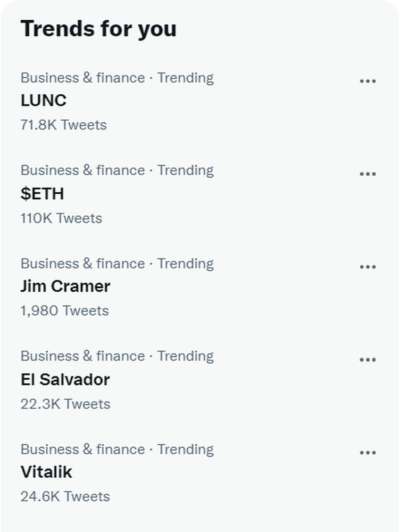
Task: Click the 110K Tweets count
Action: [61, 218]
